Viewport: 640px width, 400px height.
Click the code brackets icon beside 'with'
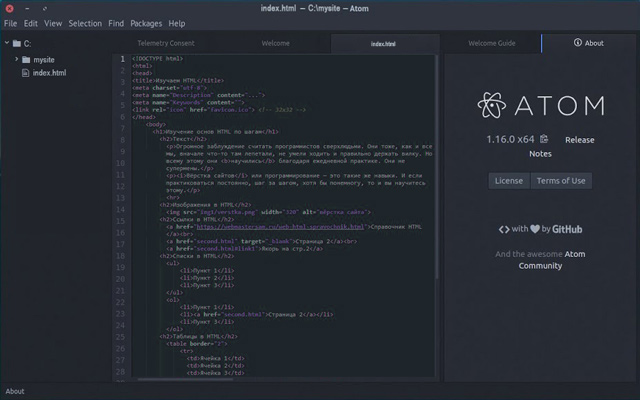504,229
